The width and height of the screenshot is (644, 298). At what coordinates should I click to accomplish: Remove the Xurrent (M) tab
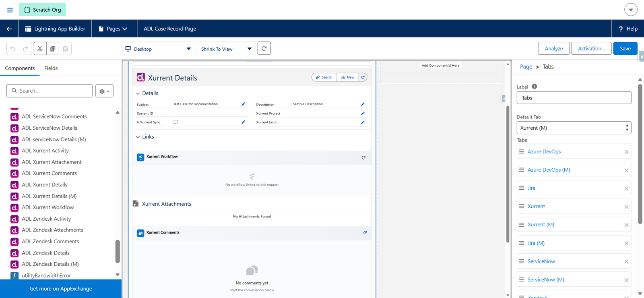pos(626,225)
